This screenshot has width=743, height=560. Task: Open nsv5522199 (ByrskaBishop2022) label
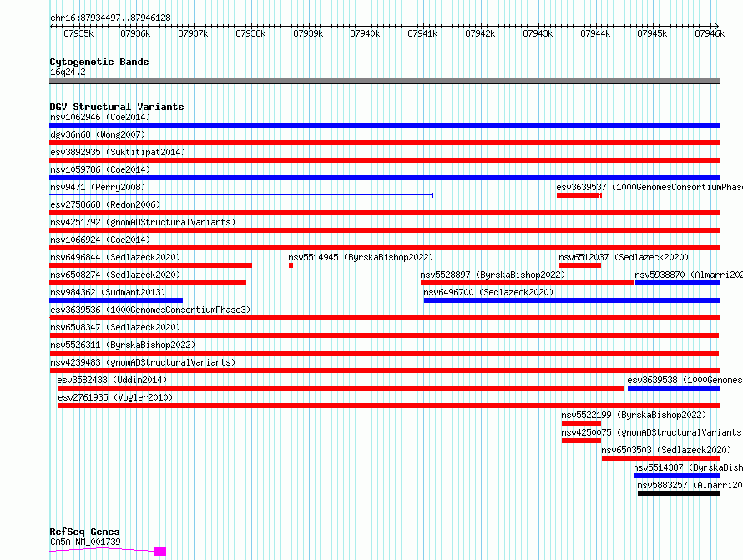pos(634,415)
